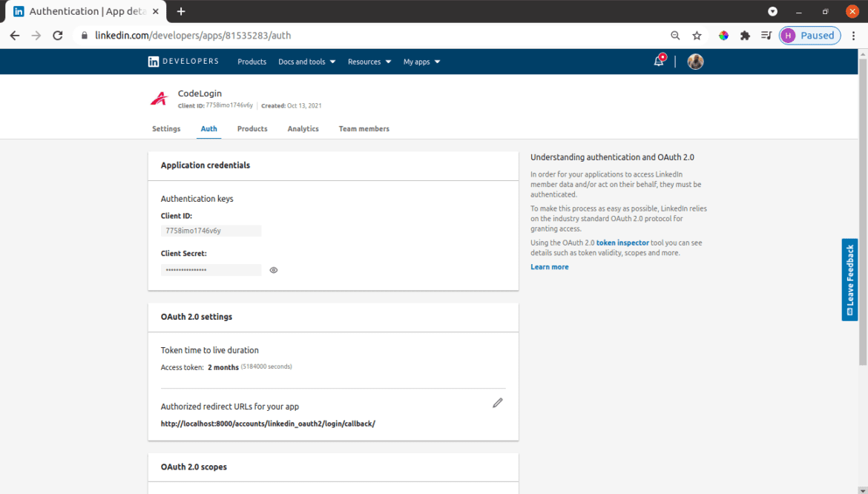Screen dimensions: 868x494
Task: Open your profile avatar menu
Action: [x=695, y=62]
